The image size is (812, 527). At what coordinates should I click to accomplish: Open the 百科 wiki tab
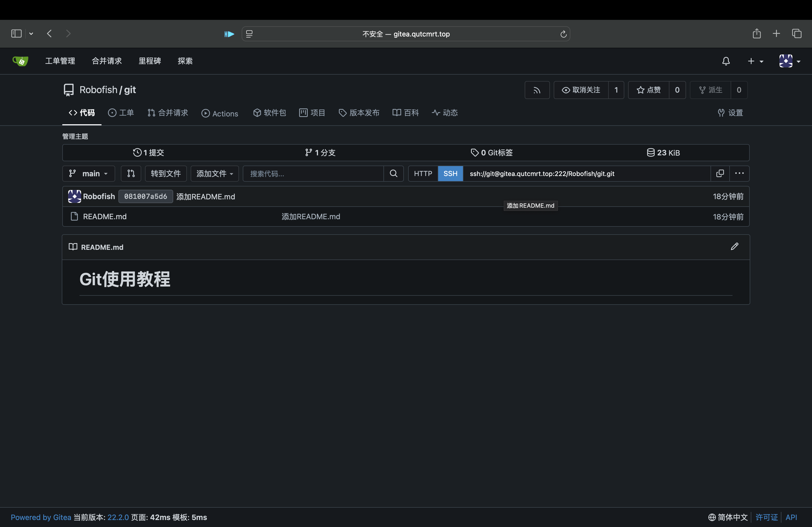(x=405, y=113)
